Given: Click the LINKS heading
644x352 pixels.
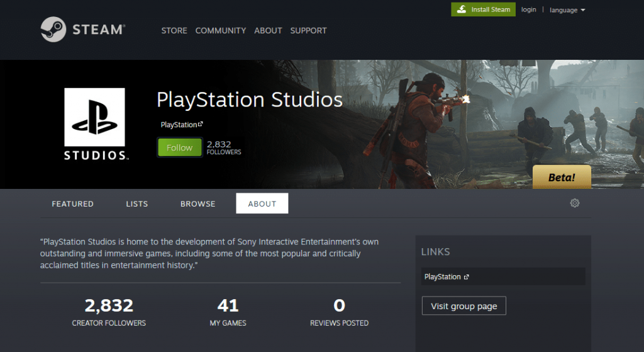Looking at the screenshot, I should [x=435, y=252].
